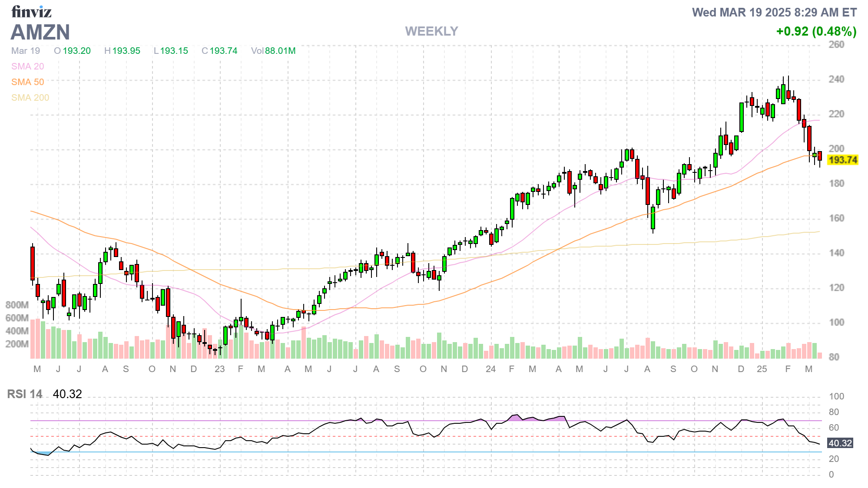This screenshot has width=868, height=488.
Task: Click the SMA 50 legend label
Action: pos(27,82)
